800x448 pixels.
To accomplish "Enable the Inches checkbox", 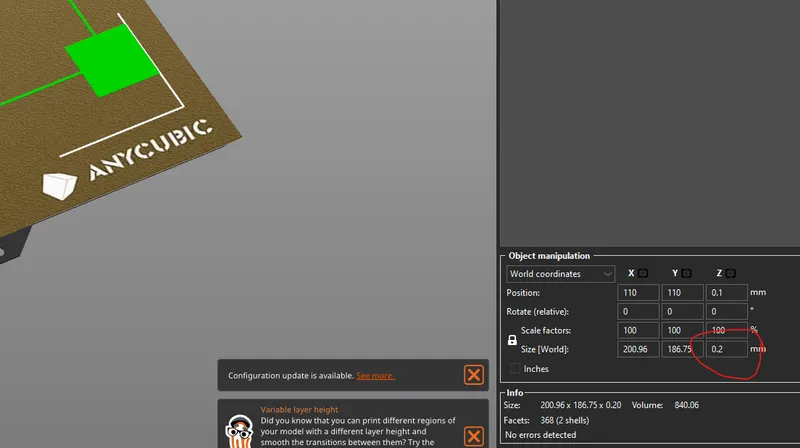I will [515, 369].
